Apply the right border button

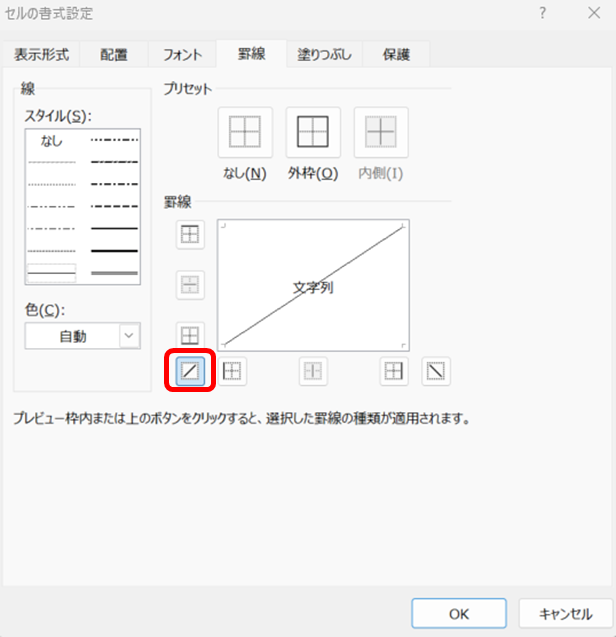click(x=395, y=372)
